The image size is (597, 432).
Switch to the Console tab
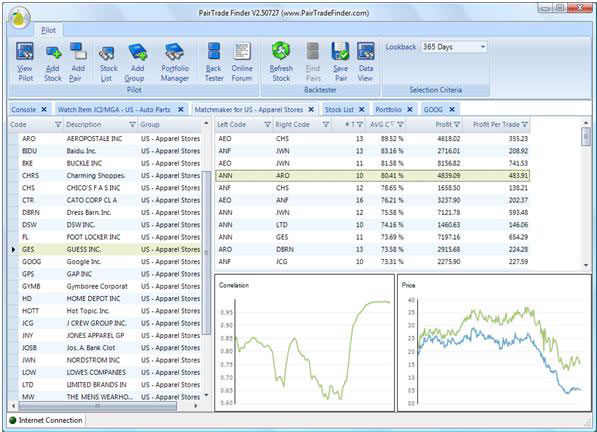coord(24,110)
